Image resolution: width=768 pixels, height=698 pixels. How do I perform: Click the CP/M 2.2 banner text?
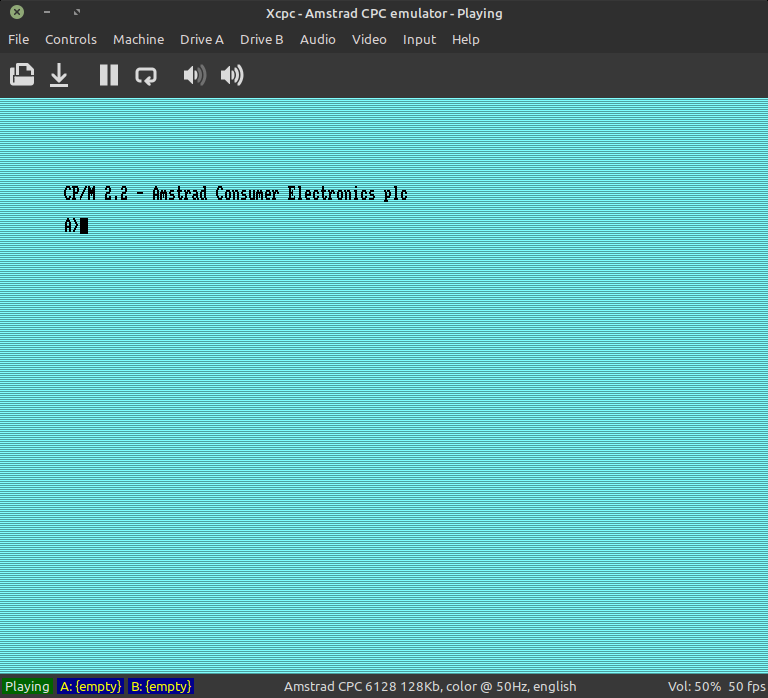click(236, 193)
